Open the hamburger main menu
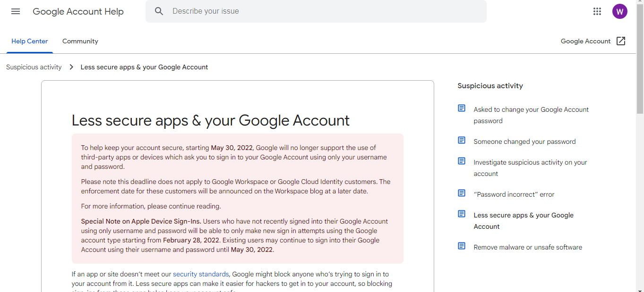 click(16, 11)
